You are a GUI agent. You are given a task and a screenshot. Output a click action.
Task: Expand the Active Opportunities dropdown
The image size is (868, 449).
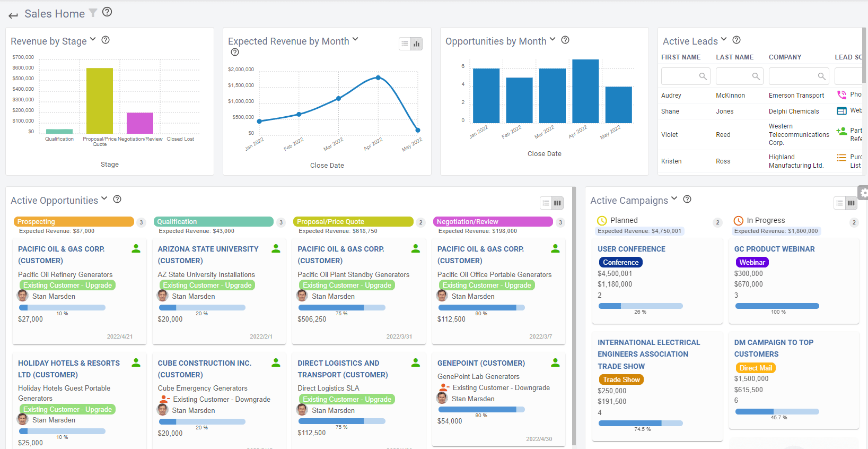104,198
